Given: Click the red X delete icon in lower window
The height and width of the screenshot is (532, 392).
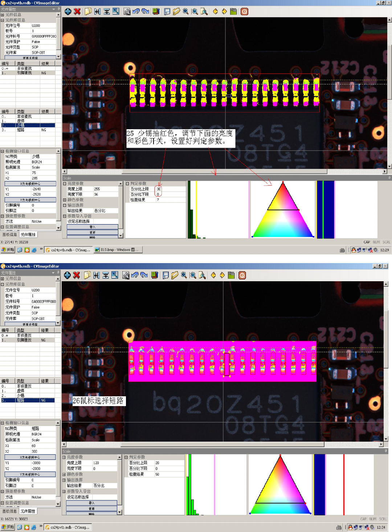Looking at the screenshot, I should pos(76,275).
